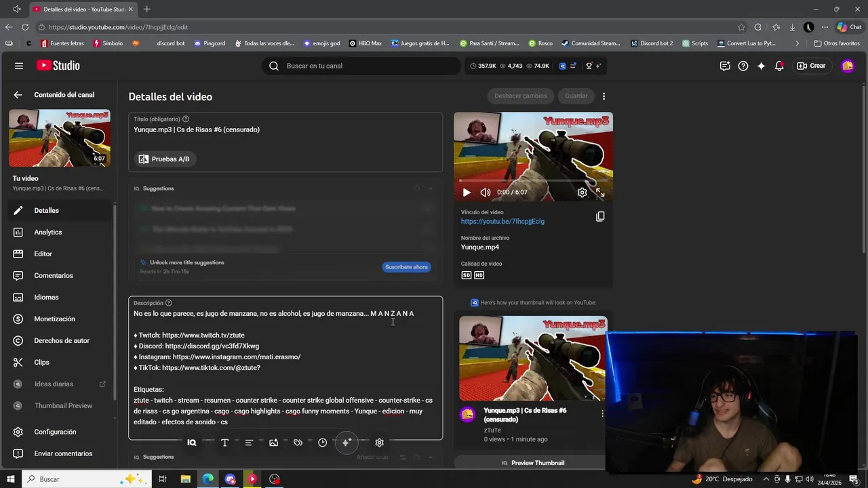
Task: Click the clock toolbar icon
Action: point(322,443)
